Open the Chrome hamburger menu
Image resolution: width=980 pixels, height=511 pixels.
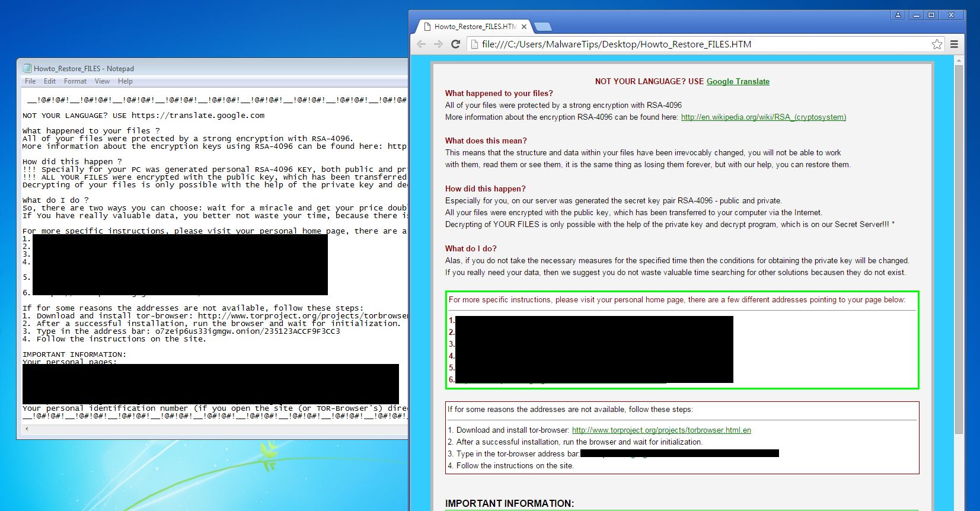click(954, 44)
